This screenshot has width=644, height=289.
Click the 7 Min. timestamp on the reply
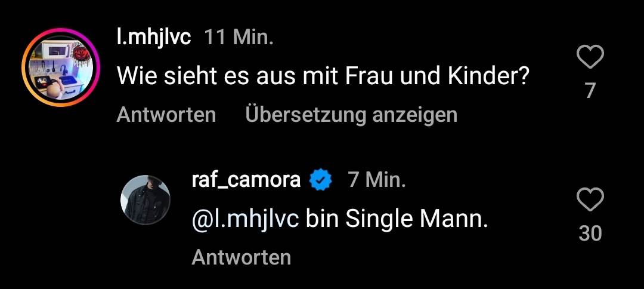point(377,180)
